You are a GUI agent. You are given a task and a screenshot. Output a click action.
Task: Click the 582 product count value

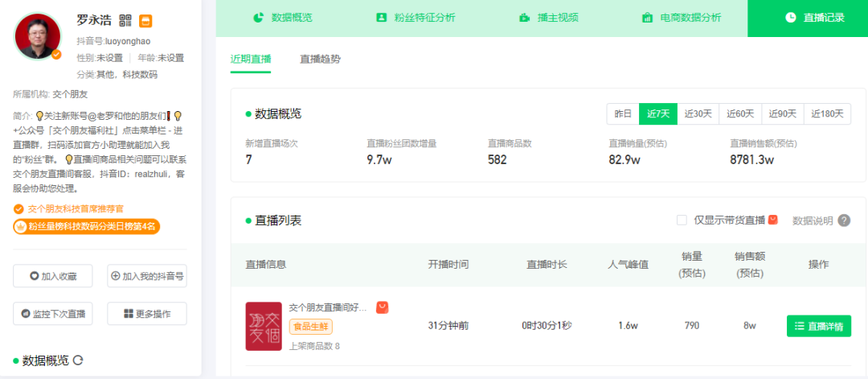(497, 160)
